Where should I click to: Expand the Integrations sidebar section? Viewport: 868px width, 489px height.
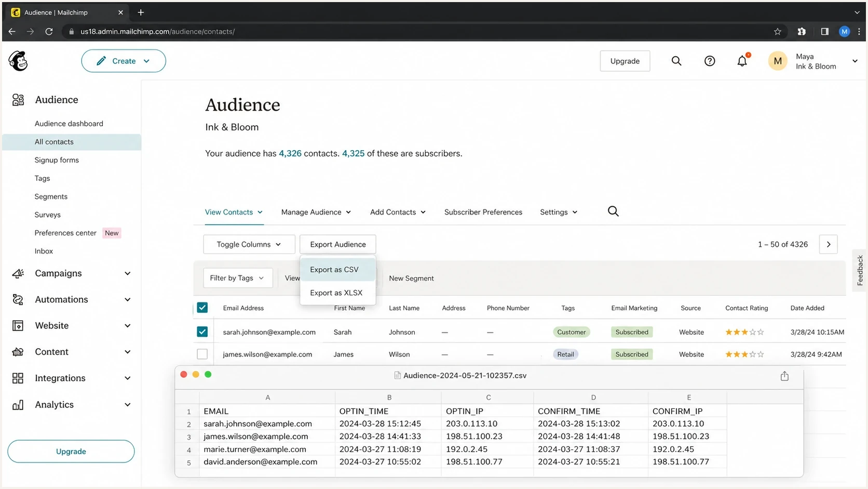(127, 378)
